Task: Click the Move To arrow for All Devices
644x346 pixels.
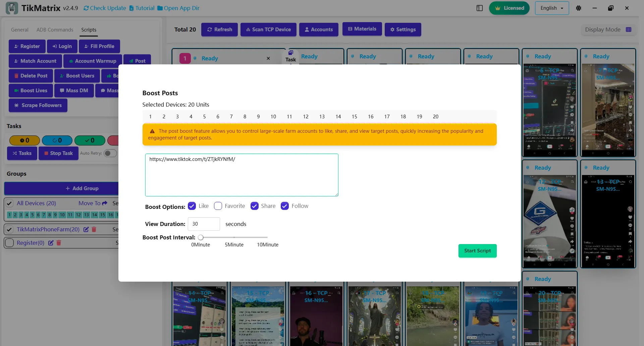Action: pyautogui.click(x=104, y=203)
